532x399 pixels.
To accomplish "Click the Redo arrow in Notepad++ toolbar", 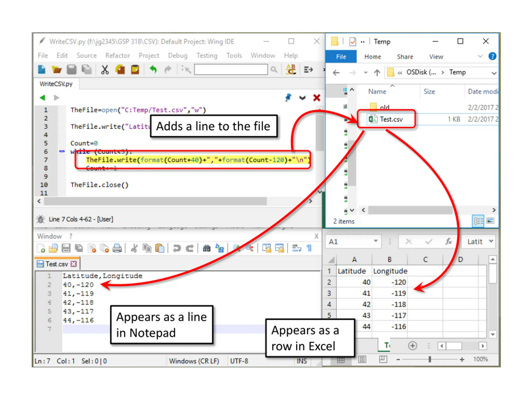I will (x=190, y=248).
